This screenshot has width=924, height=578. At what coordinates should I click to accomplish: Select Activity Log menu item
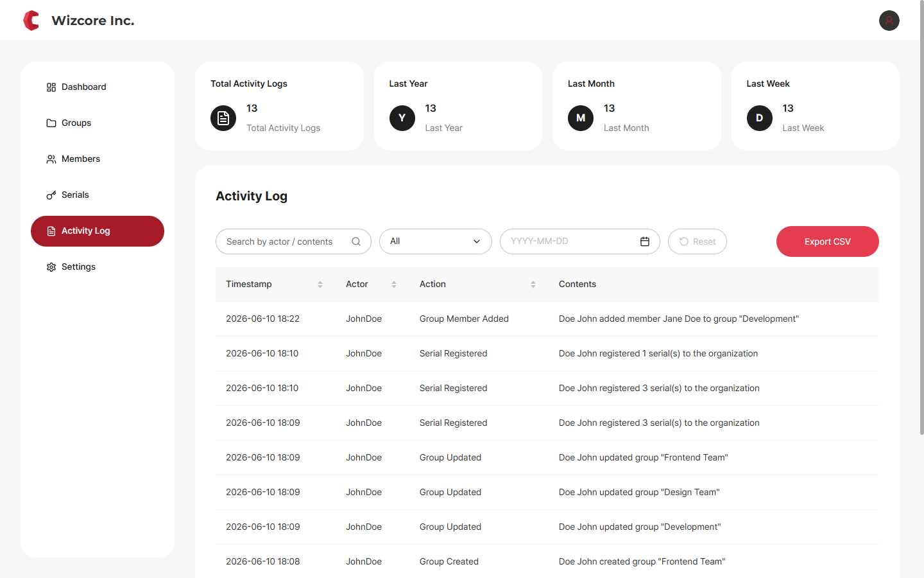pyautogui.click(x=98, y=231)
